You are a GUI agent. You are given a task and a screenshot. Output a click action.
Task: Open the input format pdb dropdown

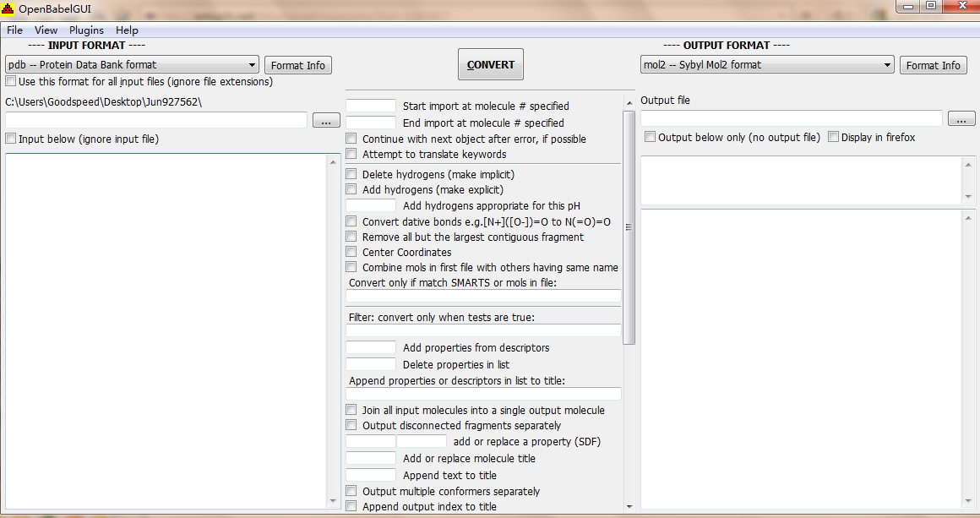pos(132,64)
